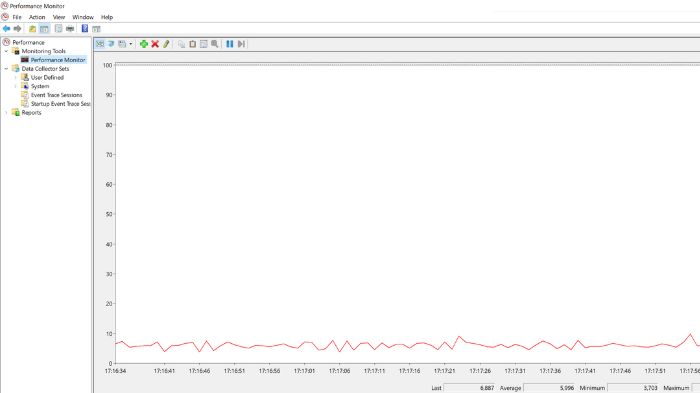
Task: Select Monitoring Tools in the tree
Action: coord(43,51)
